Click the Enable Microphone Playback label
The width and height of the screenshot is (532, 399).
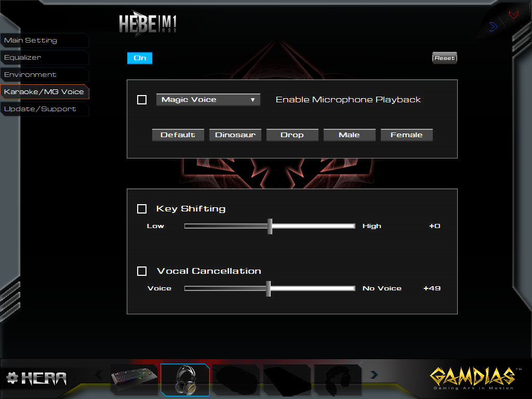(x=348, y=100)
